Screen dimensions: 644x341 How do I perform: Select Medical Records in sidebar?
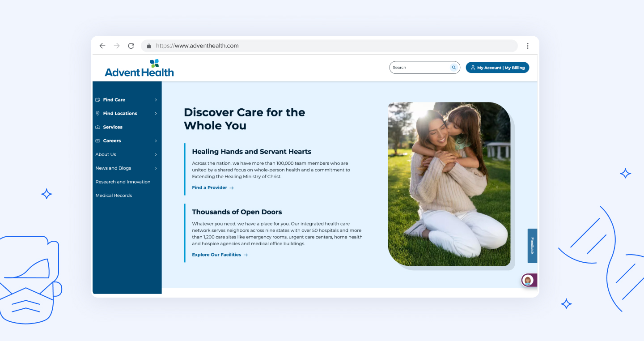tap(114, 196)
